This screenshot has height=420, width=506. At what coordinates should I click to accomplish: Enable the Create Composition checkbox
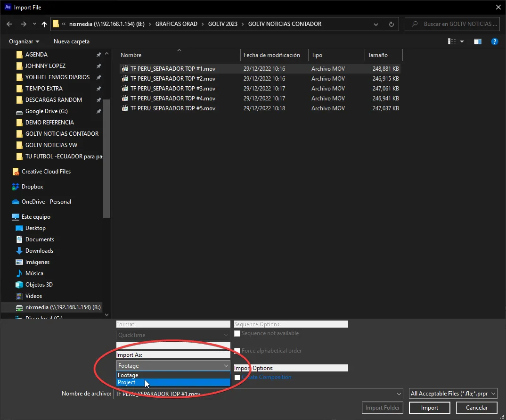(x=237, y=377)
